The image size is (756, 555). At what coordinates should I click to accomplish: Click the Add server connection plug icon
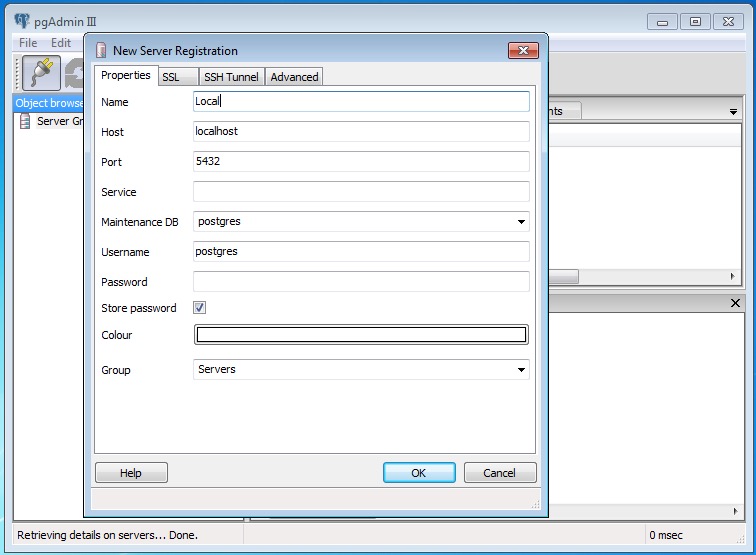coord(40,72)
